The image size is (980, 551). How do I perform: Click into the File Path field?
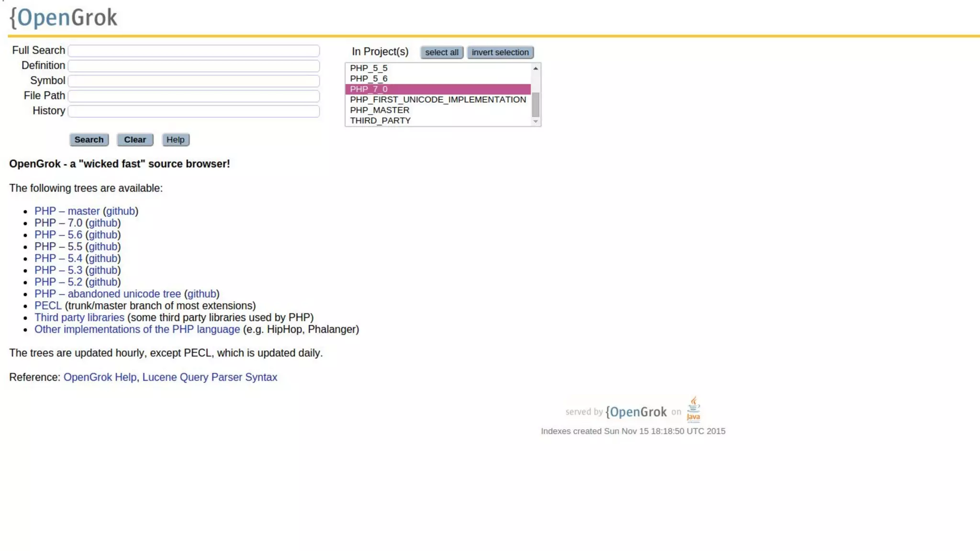194,96
